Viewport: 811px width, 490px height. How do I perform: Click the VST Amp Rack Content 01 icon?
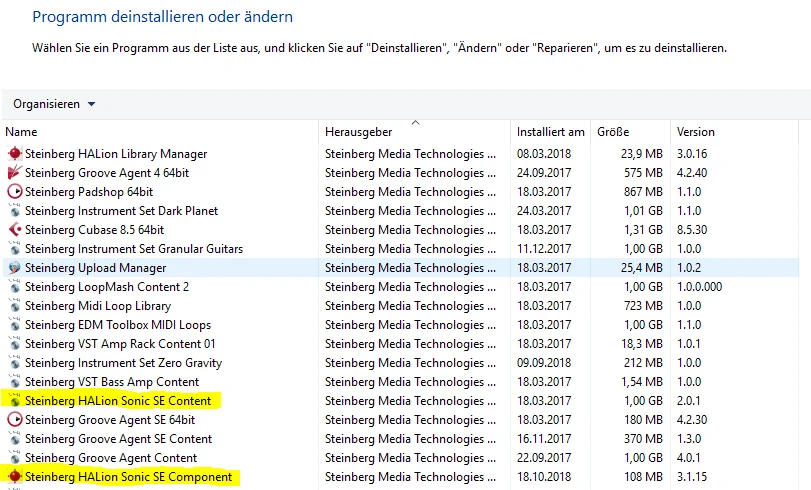[15, 344]
